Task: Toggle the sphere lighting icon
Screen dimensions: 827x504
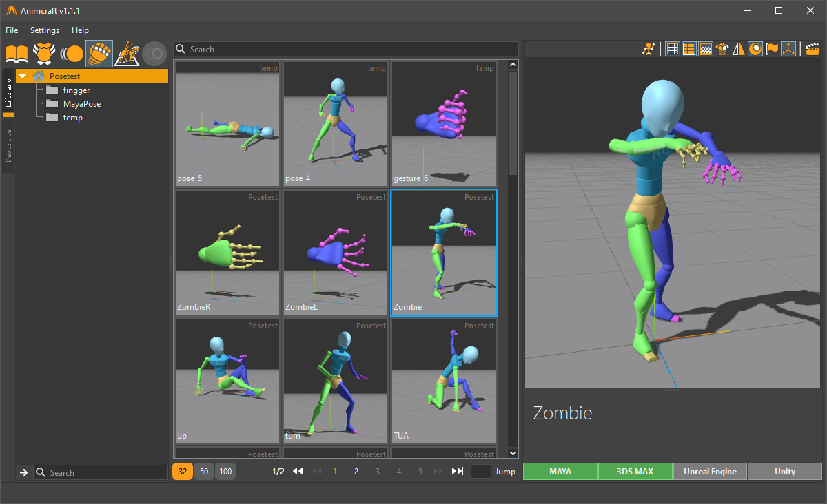Action: pos(755,49)
